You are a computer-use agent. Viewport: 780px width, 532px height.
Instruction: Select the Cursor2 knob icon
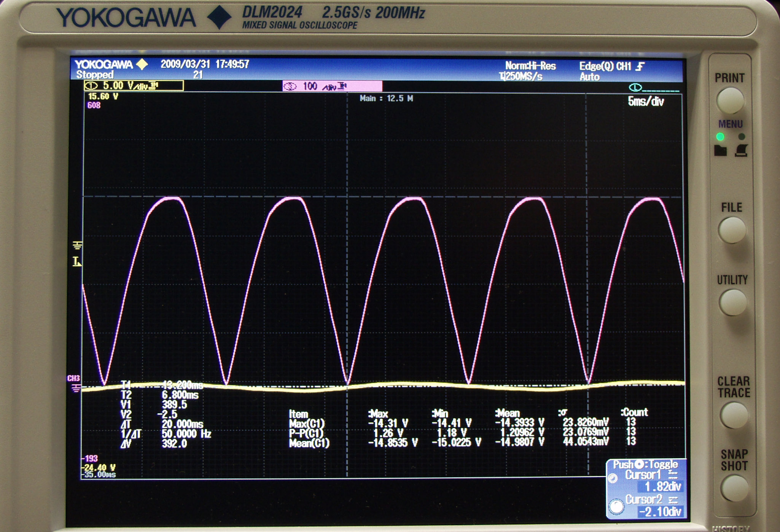pyautogui.click(x=616, y=507)
